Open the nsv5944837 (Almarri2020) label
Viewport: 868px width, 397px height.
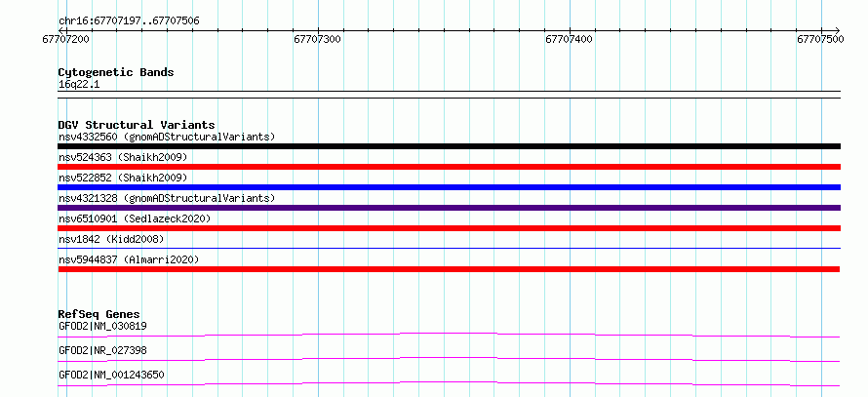coord(129,259)
